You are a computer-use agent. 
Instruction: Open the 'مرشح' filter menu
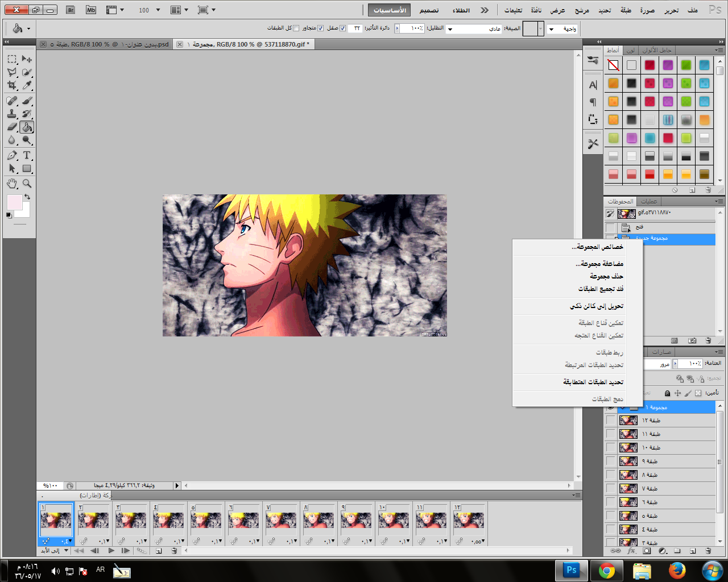tap(582, 10)
